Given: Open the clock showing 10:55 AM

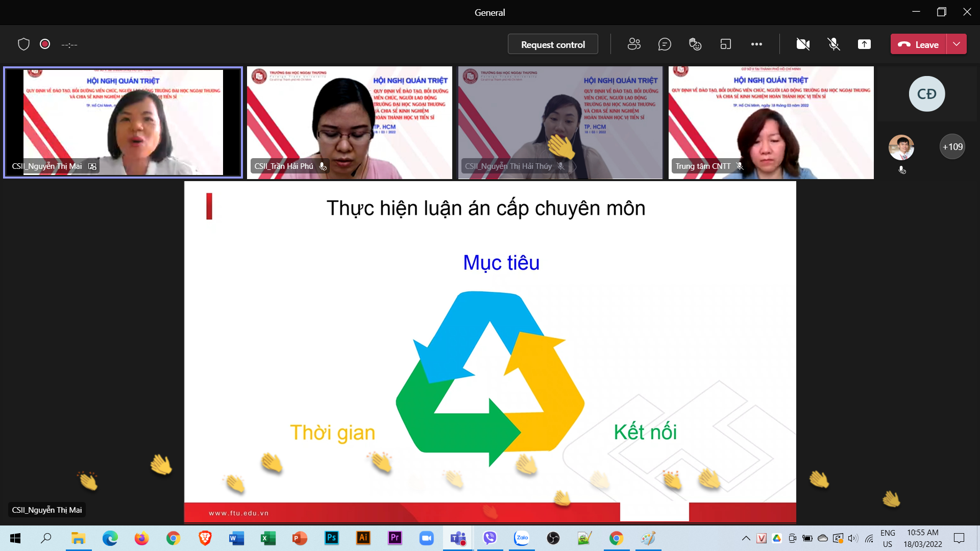Looking at the screenshot, I should click(x=923, y=538).
